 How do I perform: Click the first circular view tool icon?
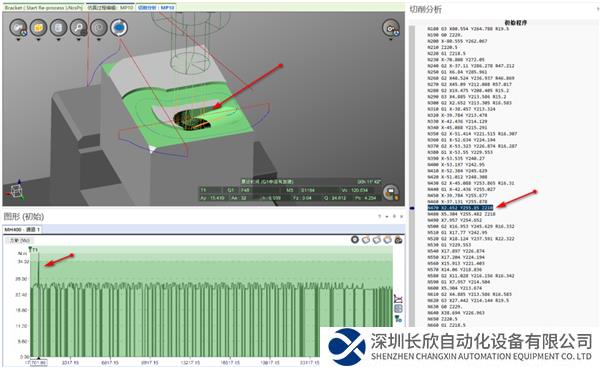tap(18, 28)
